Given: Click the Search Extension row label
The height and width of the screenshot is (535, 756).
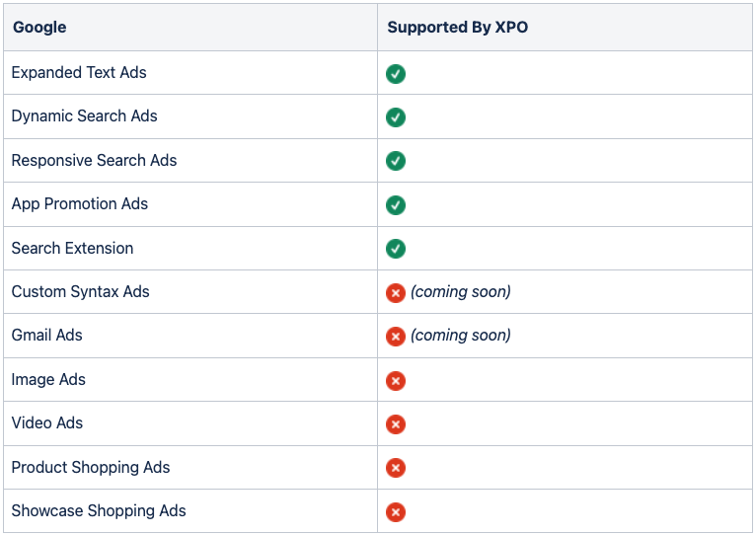Looking at the screenshot, I should click(x=72, y=249).
